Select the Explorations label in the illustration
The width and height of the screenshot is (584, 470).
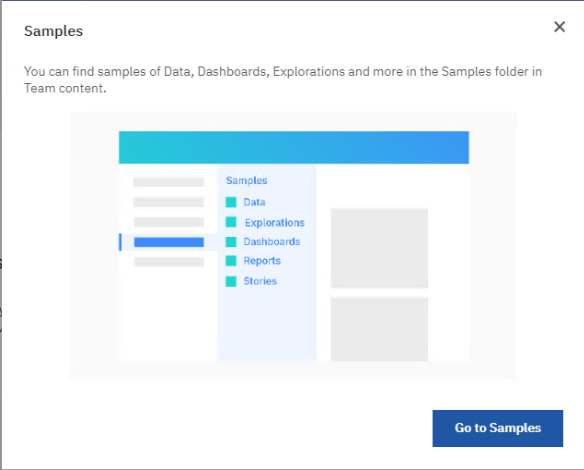(x=274, y=223)
